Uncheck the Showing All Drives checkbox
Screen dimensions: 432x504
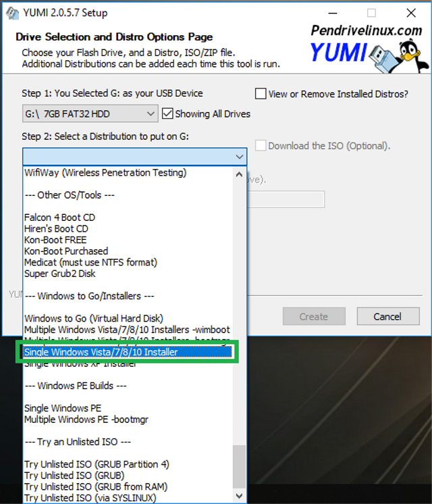click(167, 114)
